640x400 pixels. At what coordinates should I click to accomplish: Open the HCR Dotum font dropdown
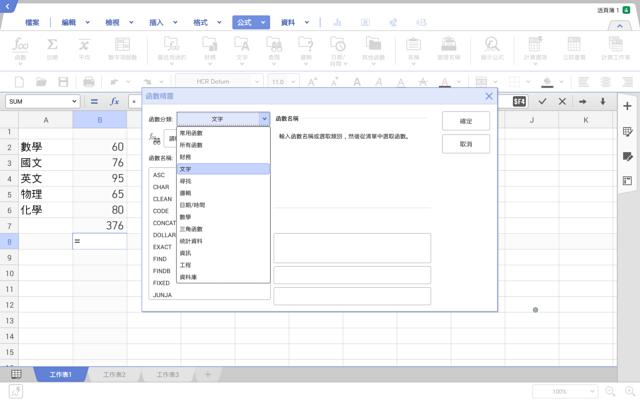pyautogui.click(x=257, y=82)
